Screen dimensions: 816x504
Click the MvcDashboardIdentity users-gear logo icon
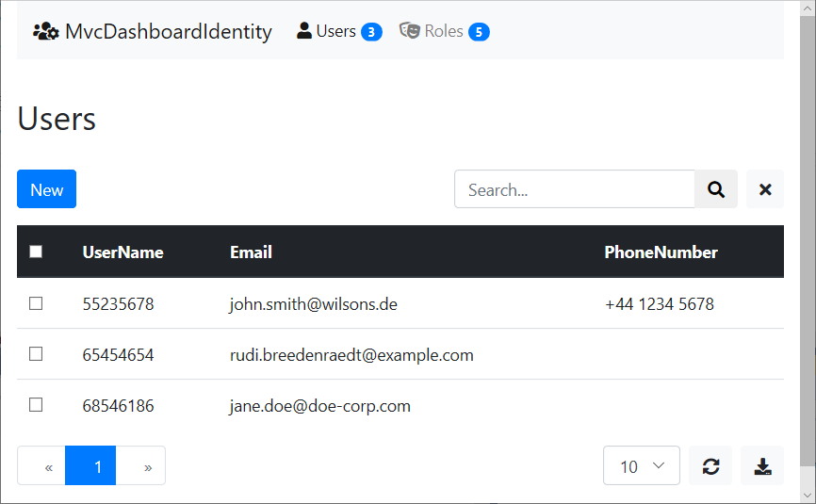[x=46, y=31]
